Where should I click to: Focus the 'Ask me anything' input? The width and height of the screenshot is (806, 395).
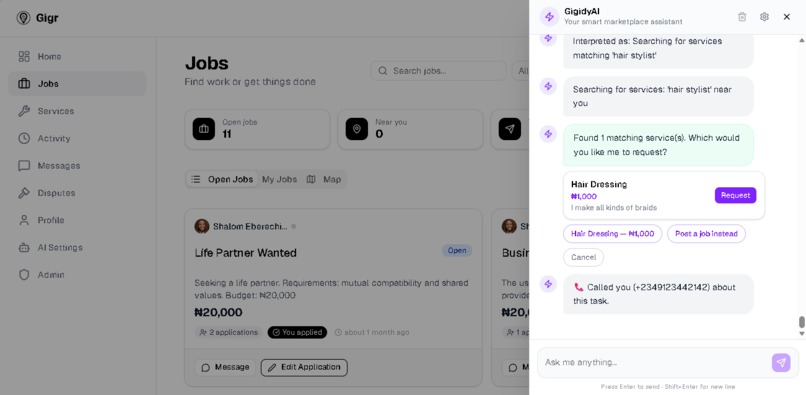[x=655, y=363]
